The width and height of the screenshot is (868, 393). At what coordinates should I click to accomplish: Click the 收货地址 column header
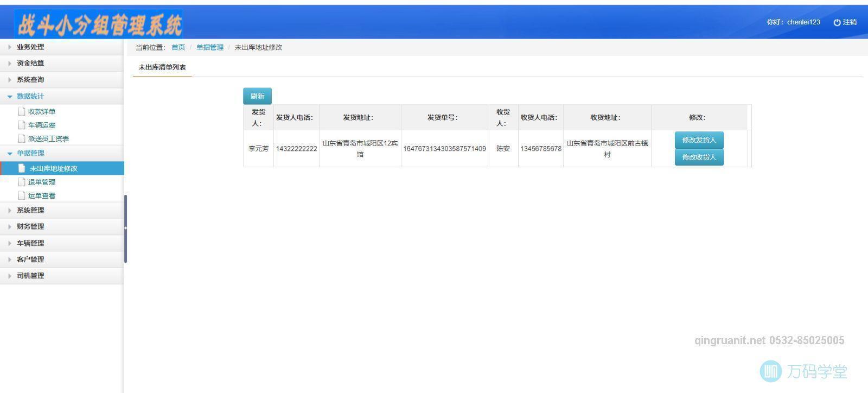pos(607,117)
